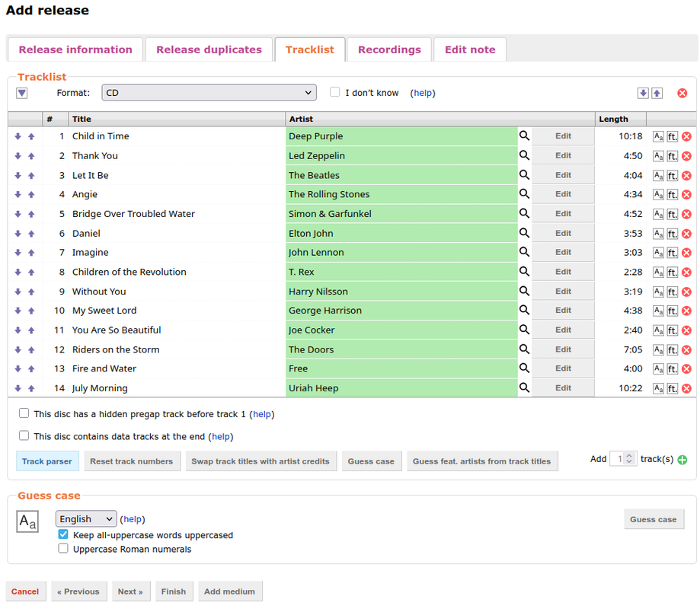This screenshot has width=700, height=609.
Task: Open the English guess case language dropdown
Action: click(86, 519)
